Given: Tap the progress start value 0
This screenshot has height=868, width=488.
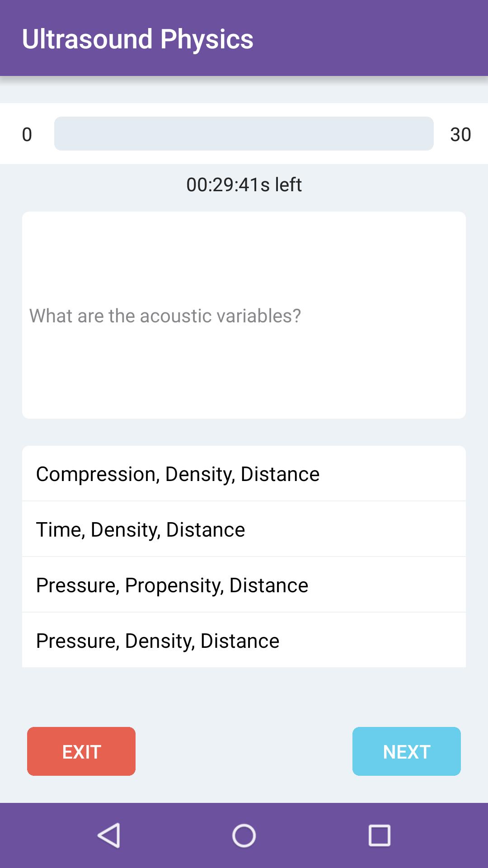Looking at the screenshot, I should tap(27, 134).
